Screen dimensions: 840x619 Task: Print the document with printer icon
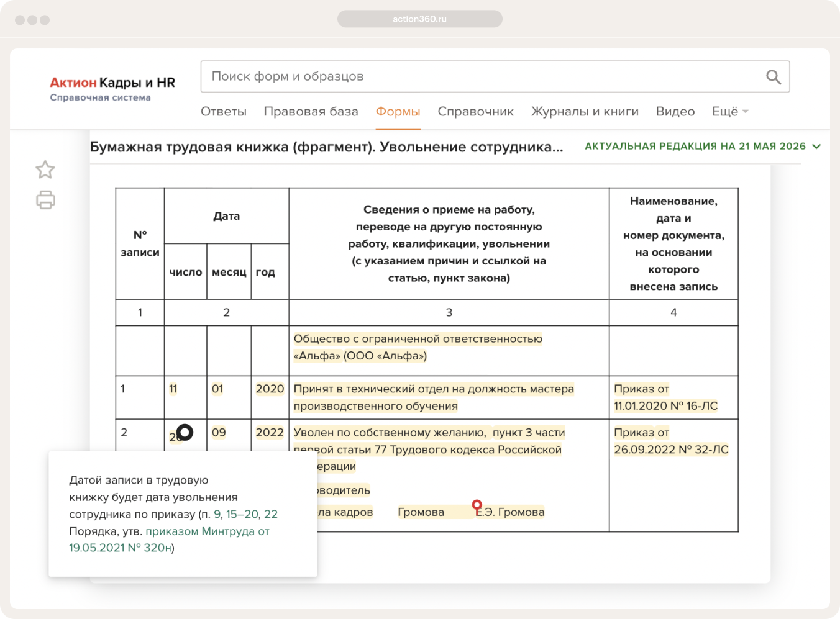45,200
